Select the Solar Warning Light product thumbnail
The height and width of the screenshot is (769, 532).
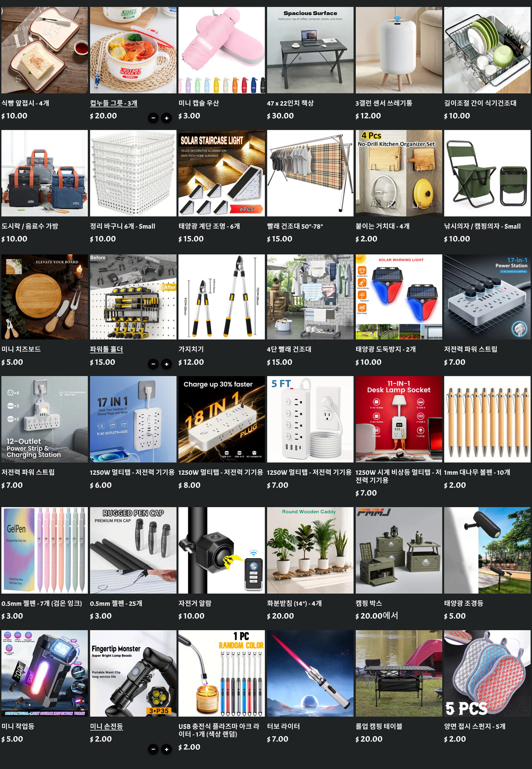[399, 297]
